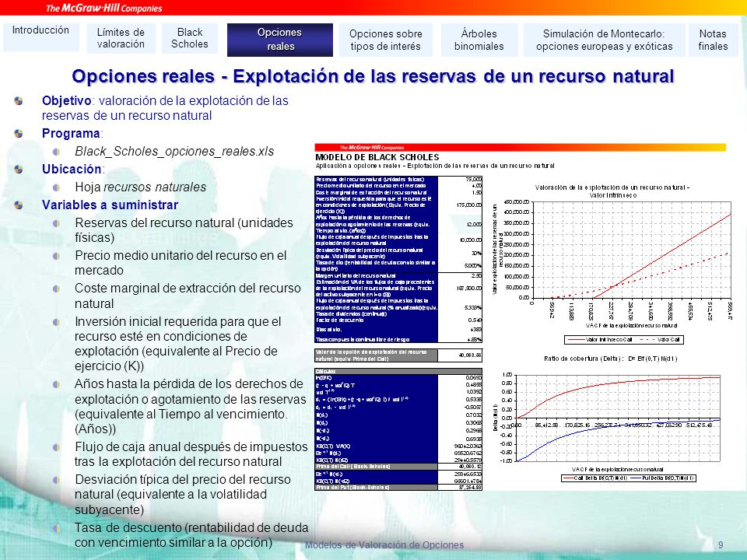The width and height of the screenshot is (747, 560).
Task: Select file name Black_Scholes_opciones_reales.xls
Action: tap(174, 152)
